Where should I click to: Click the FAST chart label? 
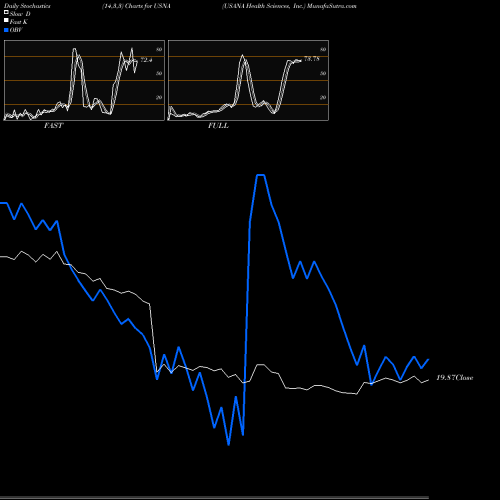pyautogui.click(x=54, y=126)
